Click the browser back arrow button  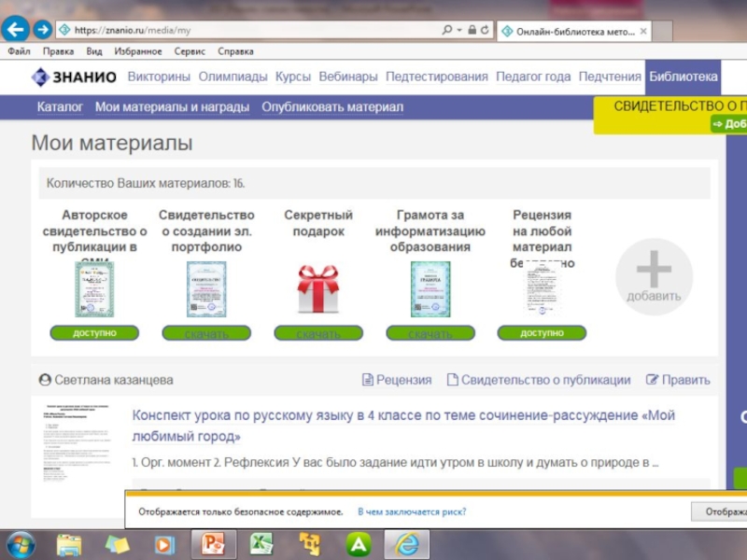15,30
